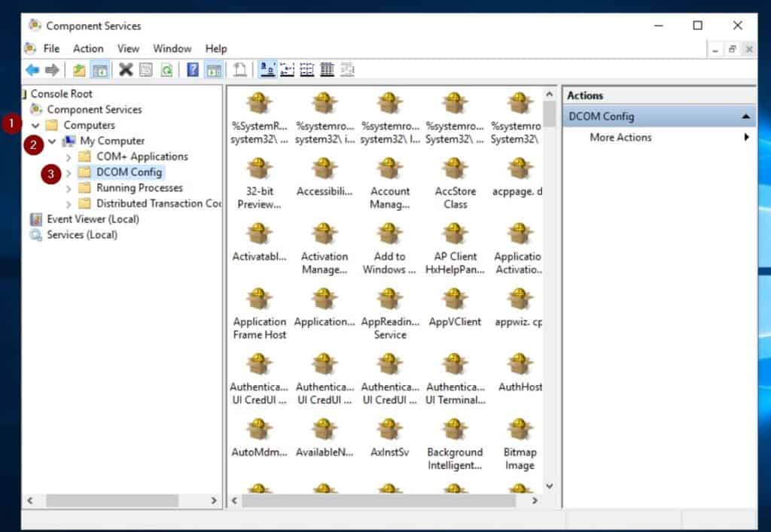Select the AppVClient item
The height and width of the screenshot is (532, 771).
tap(455, 308)
